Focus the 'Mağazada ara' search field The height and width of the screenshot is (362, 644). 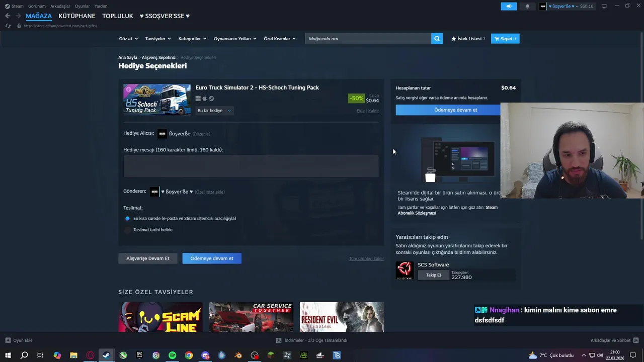[368, 39]
